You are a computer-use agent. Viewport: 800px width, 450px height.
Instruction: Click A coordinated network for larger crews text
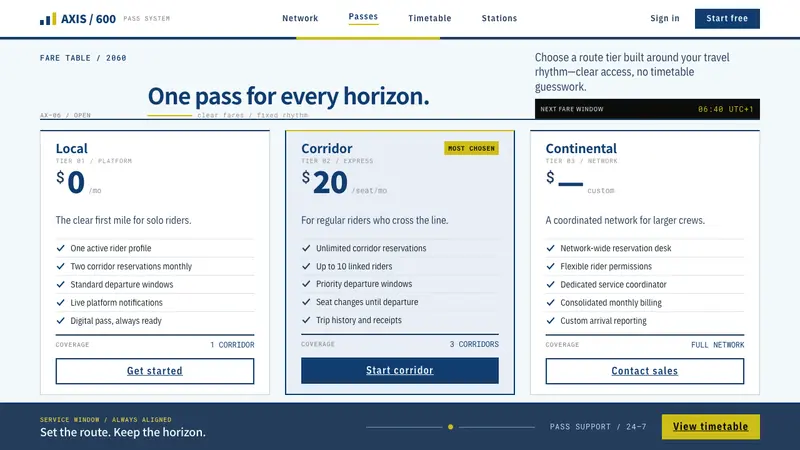(625, 220)
